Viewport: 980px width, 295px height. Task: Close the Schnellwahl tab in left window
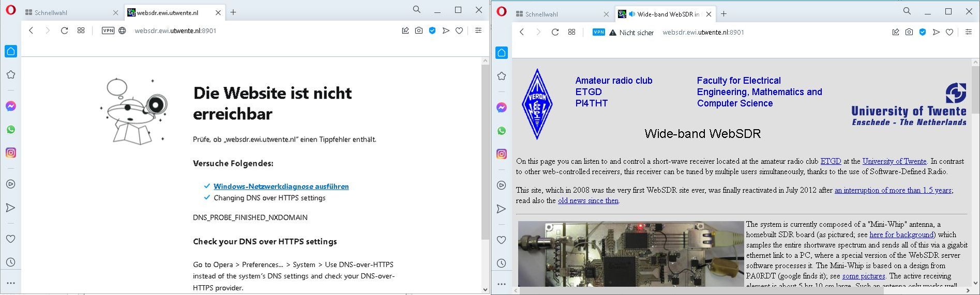(x=115, y=12)
